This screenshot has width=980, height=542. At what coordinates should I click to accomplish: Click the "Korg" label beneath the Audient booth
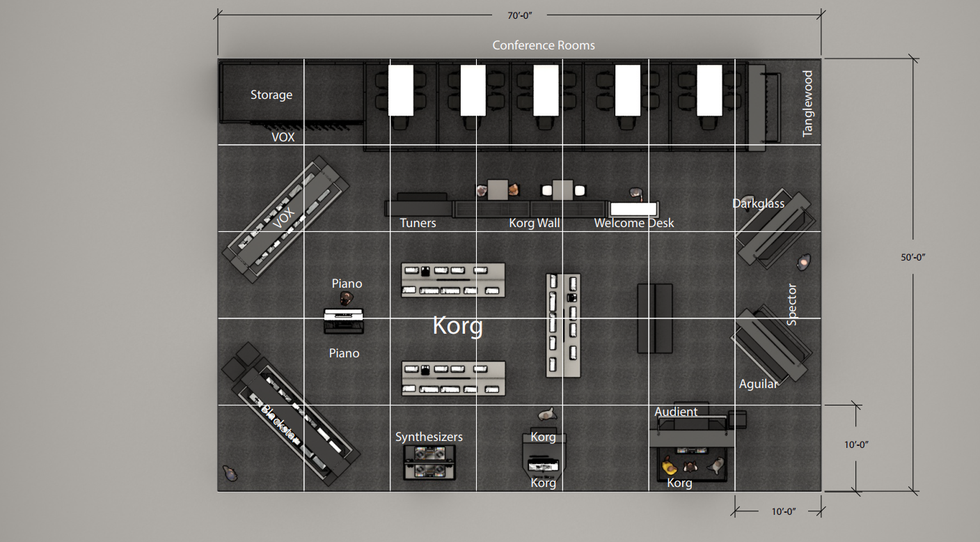(679, 483)
